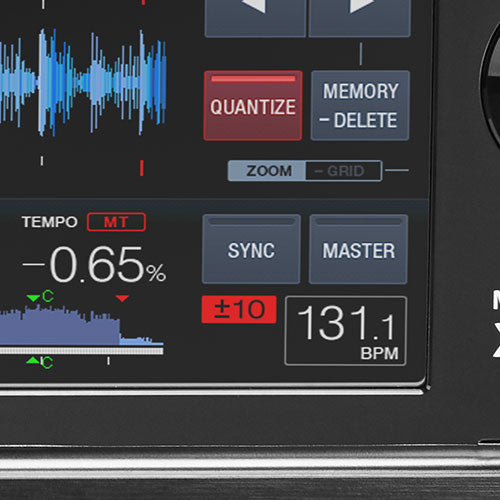Select the lower green C cue marker
The width and height of the screenshot is (500, 500).
[x=40, y=362]
